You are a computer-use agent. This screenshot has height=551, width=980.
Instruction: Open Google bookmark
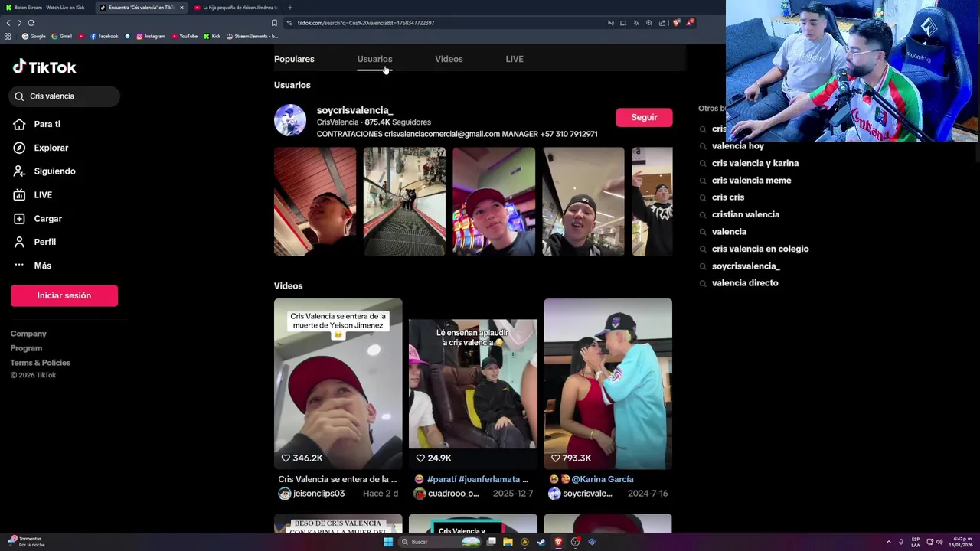[x=34, y=36]
